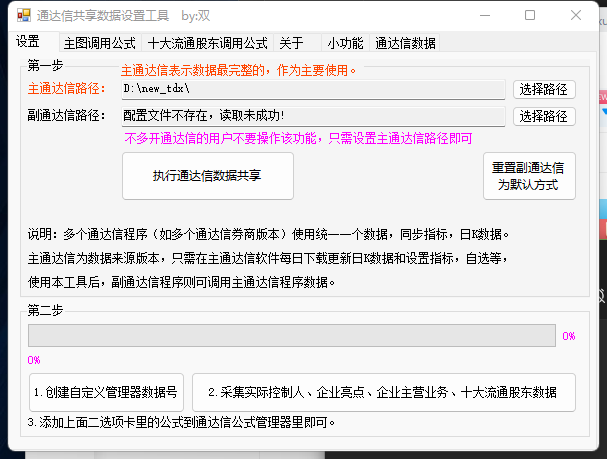Click the magenta warning text 不多开通达信的用户

point(298,138)
